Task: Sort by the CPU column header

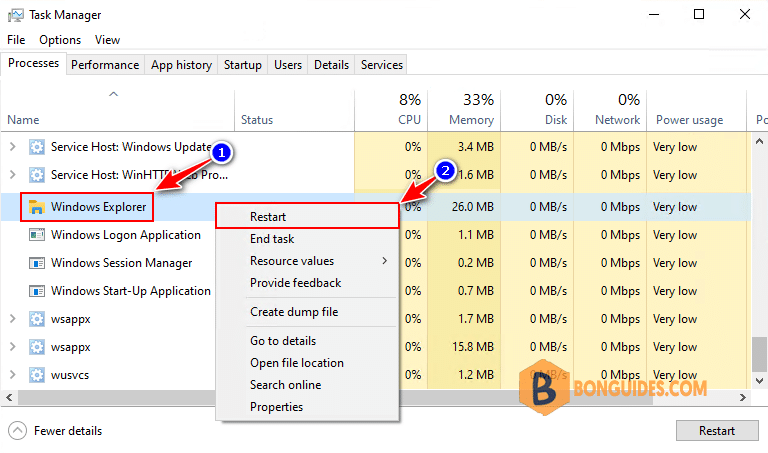Action: (391, 111)
